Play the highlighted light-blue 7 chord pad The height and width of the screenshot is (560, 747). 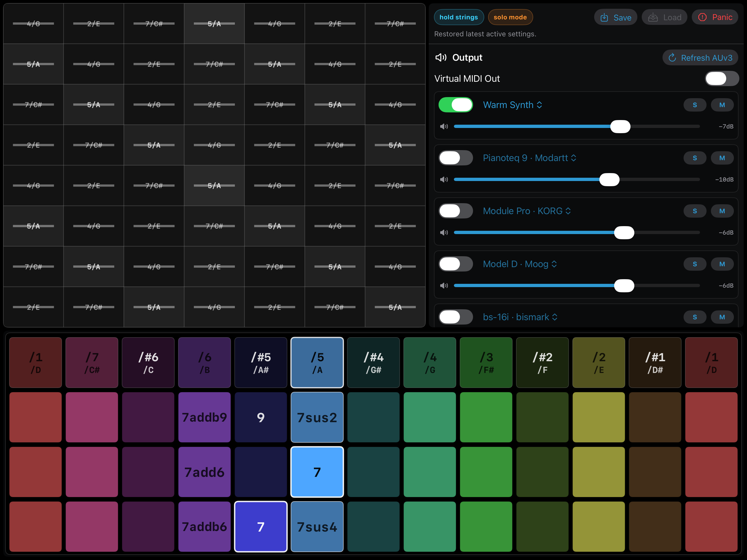pos(317,472)
